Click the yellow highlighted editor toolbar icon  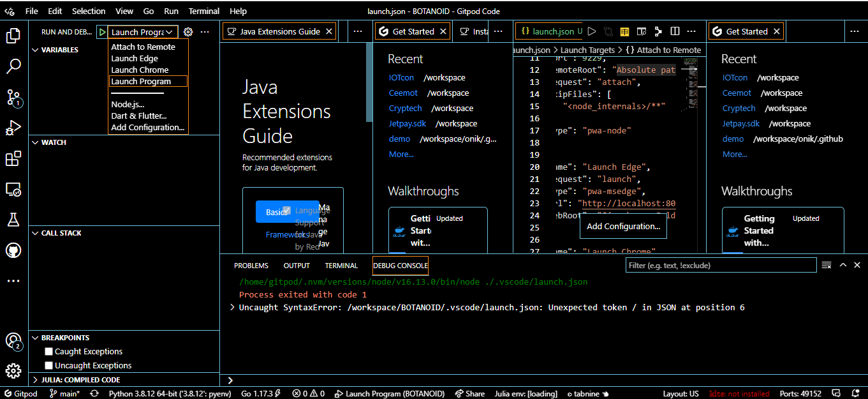625,31
